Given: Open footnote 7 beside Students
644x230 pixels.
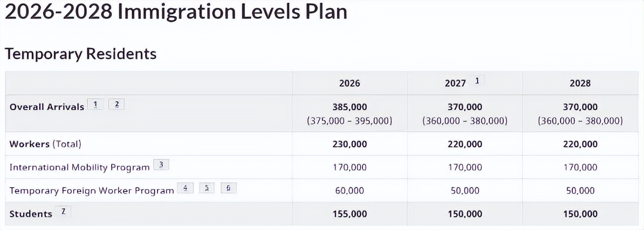Looking at the screenshot, I should tap(63, 212).
